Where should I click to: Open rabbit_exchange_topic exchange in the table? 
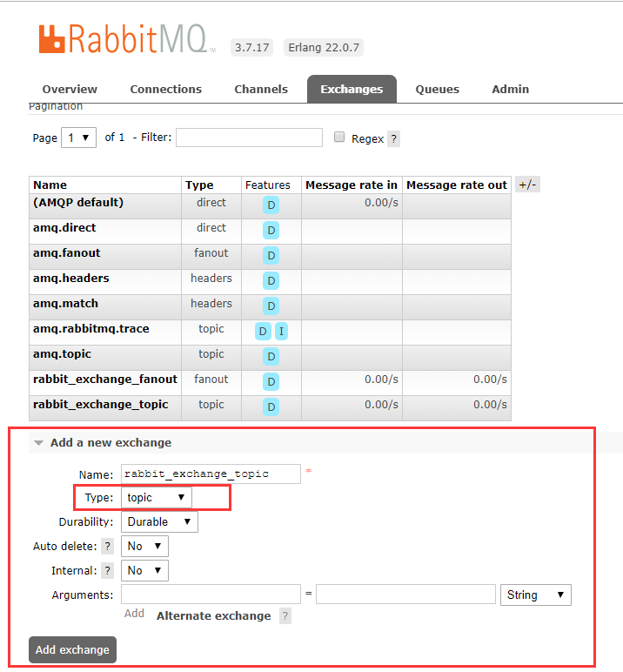click(101, 405)
